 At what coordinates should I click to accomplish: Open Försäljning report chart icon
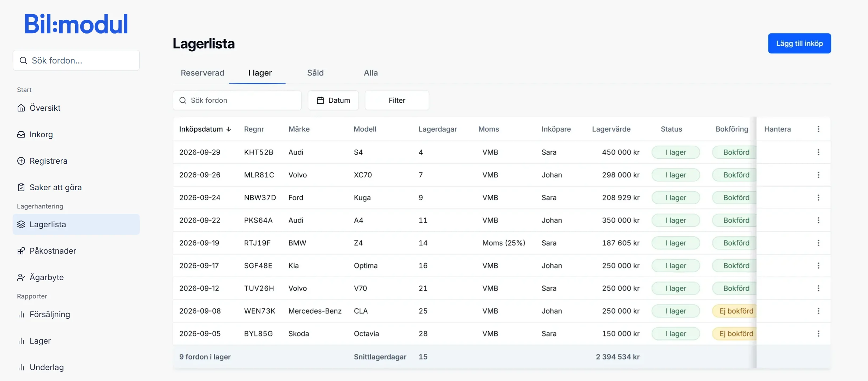[x=21, y=314]
